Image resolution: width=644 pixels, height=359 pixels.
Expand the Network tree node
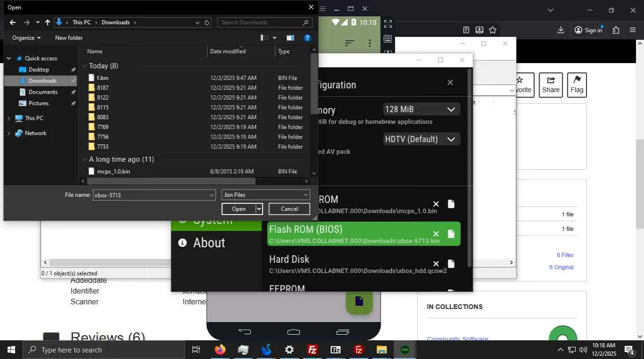(x=8, y=133)
